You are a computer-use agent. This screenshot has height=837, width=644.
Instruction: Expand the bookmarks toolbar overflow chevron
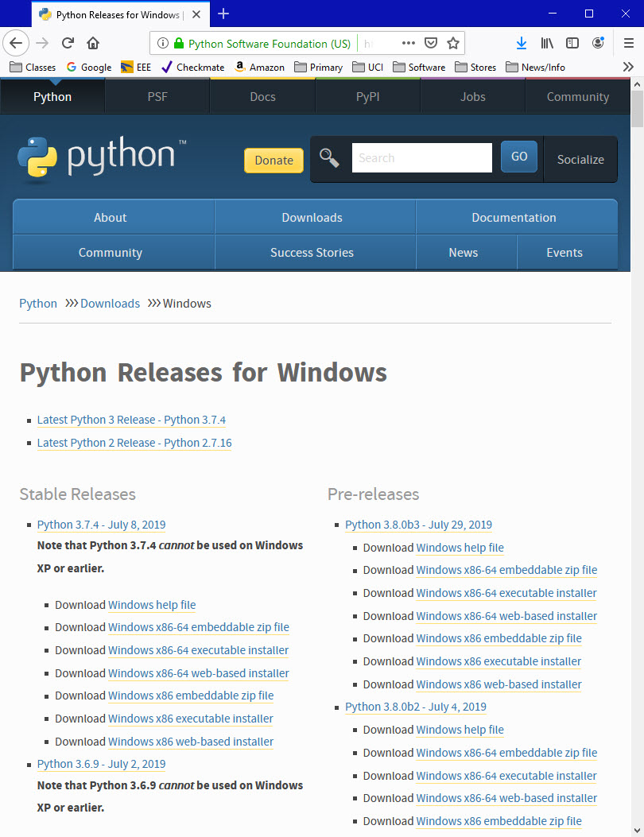coord(627,68)
